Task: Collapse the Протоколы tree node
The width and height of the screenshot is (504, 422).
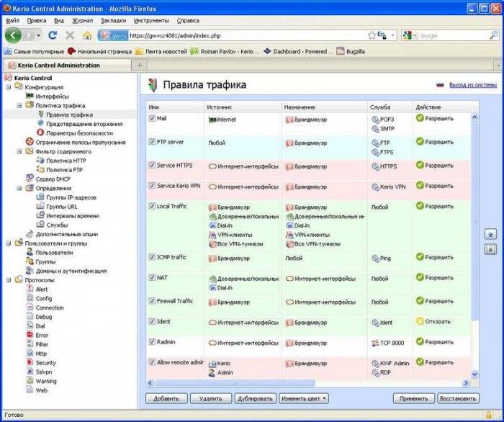Action: click(x=9, y=280)
